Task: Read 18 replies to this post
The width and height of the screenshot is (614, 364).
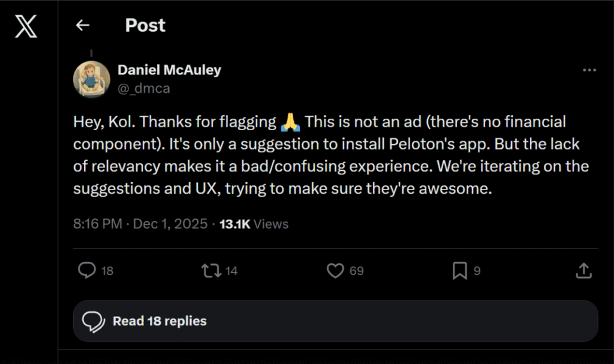Action: 160,321
